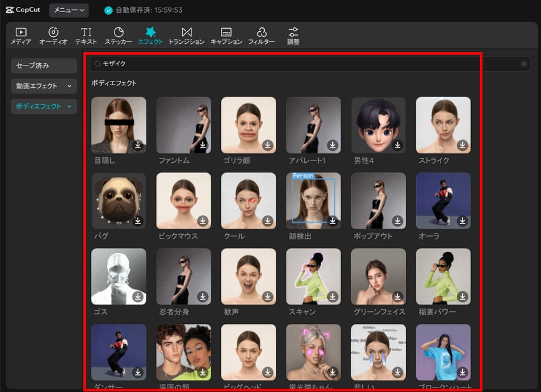
Task: Open the ステッカー stickers panel
Action: coord(118,36)
